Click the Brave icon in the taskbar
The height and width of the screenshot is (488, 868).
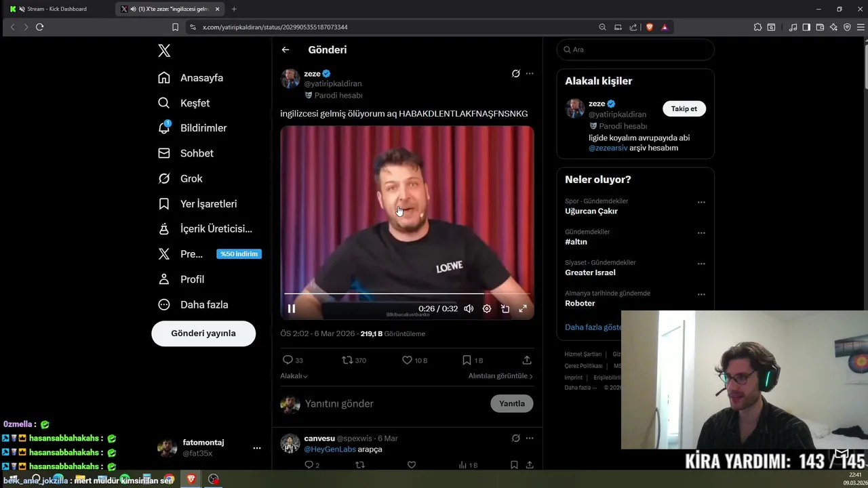(x=191, y=479)
